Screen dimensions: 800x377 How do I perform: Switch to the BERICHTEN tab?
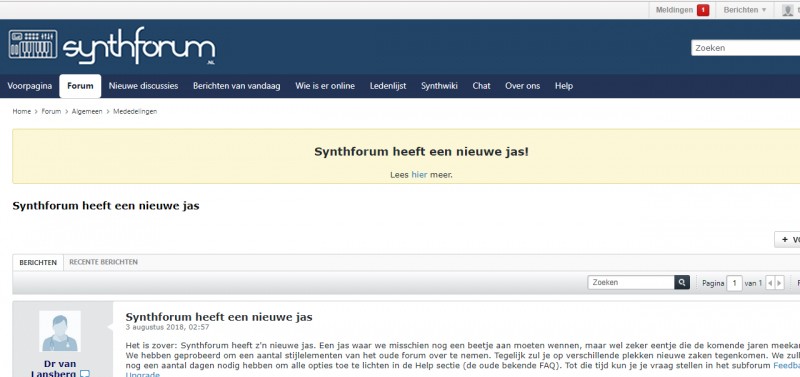38,262
